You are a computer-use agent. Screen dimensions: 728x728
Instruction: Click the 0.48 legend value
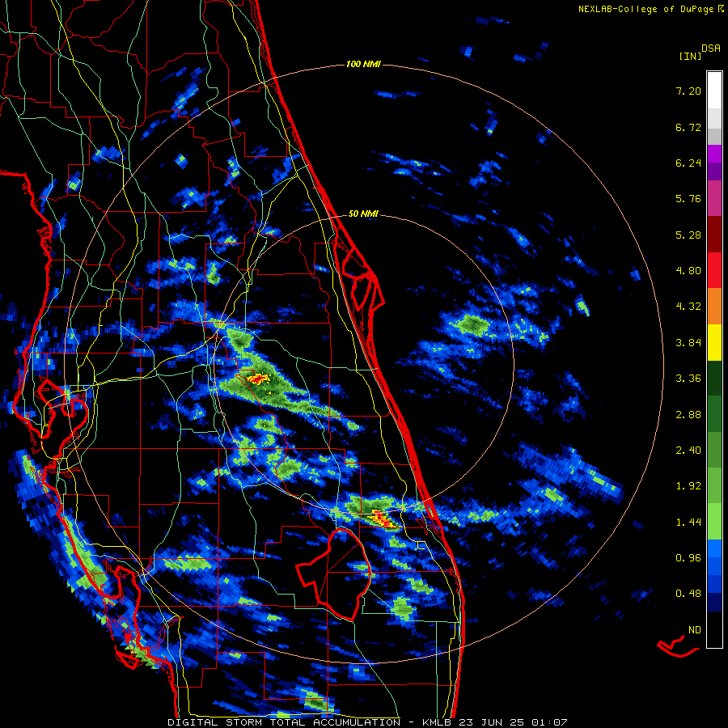click(688, 594)
